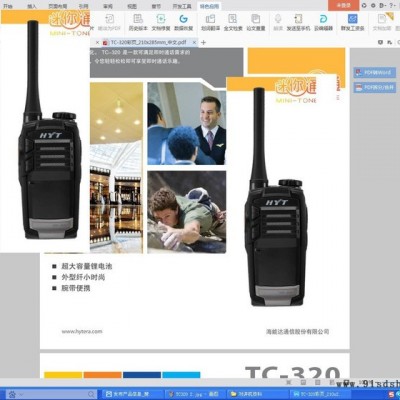
Task: Click the refresh-style icon beside the login button
Action: [x=364, y=5]
